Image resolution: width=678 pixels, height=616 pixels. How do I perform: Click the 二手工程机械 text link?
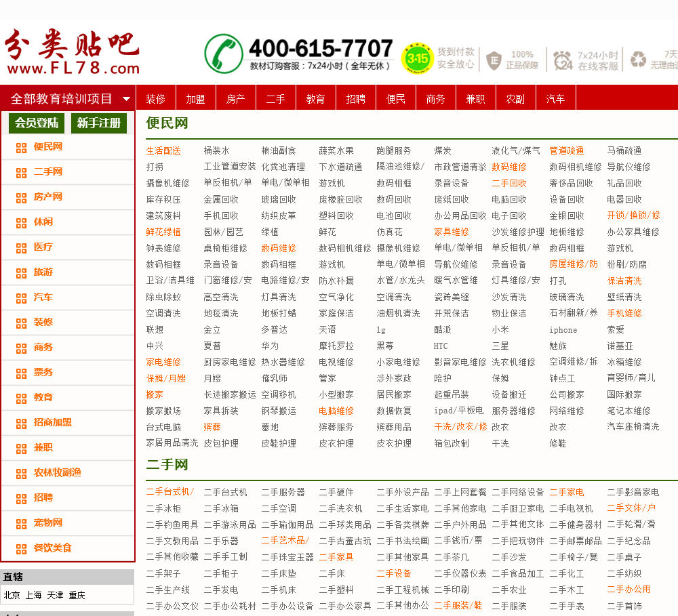pos(403,590)
